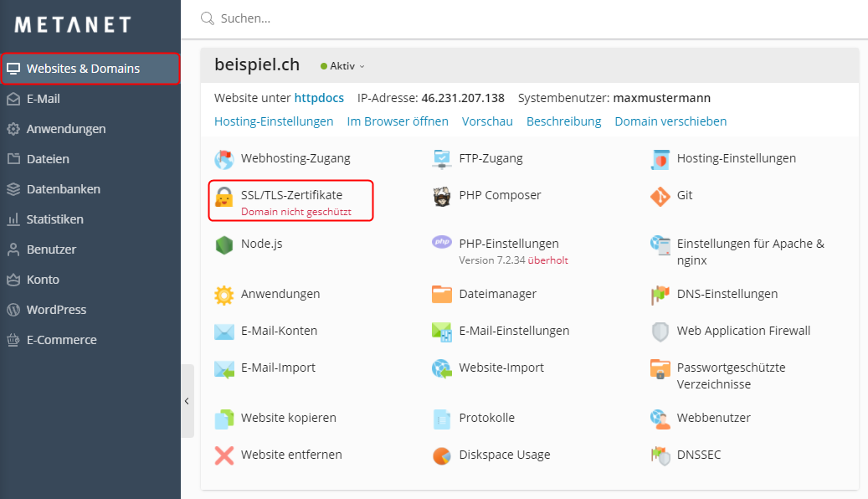Open E-Mail in the sidebar menu
Viewport: 868px width, 499px height.
[x=43, y=99]
